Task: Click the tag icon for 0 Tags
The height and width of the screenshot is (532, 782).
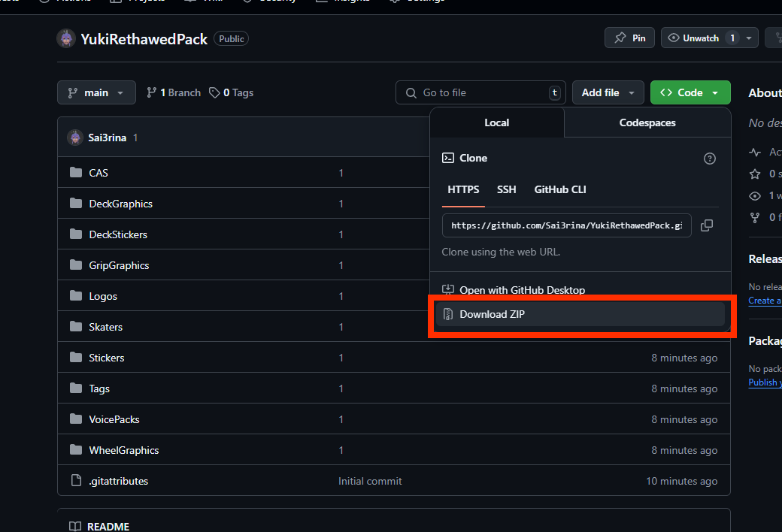Action: tap(215, 93)
